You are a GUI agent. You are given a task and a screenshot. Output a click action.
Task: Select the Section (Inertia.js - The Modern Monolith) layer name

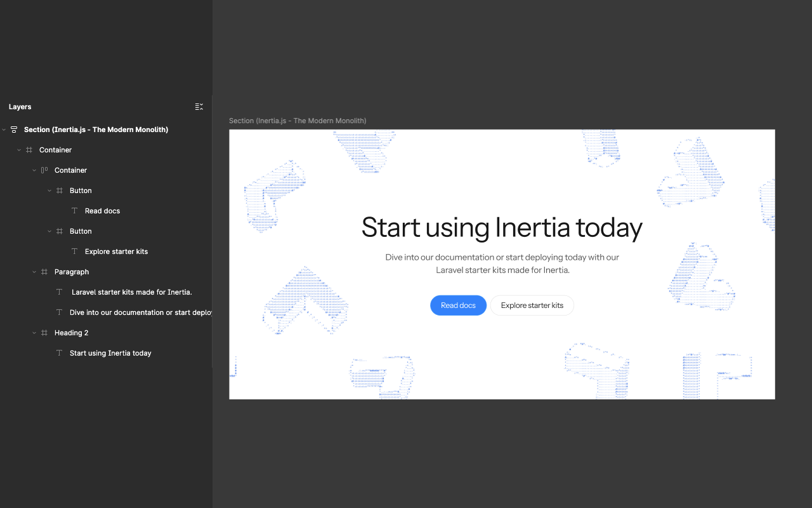click(x=96, y=130)
